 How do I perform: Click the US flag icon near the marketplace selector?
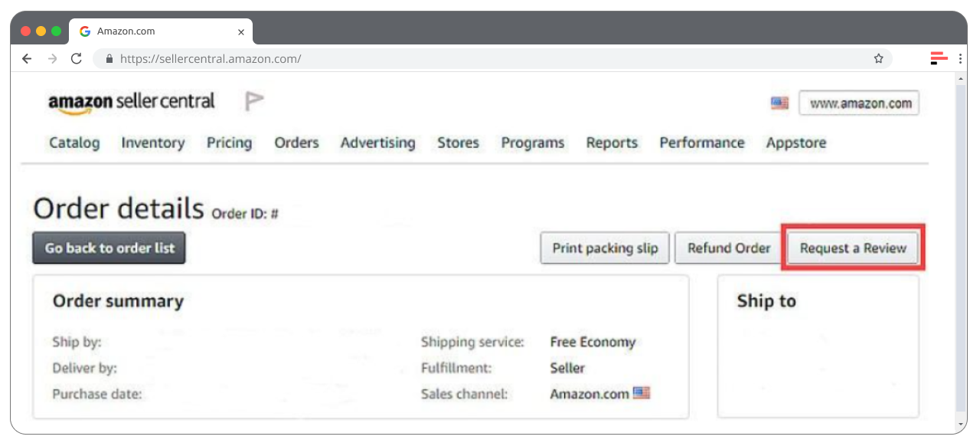coord(779,101)
